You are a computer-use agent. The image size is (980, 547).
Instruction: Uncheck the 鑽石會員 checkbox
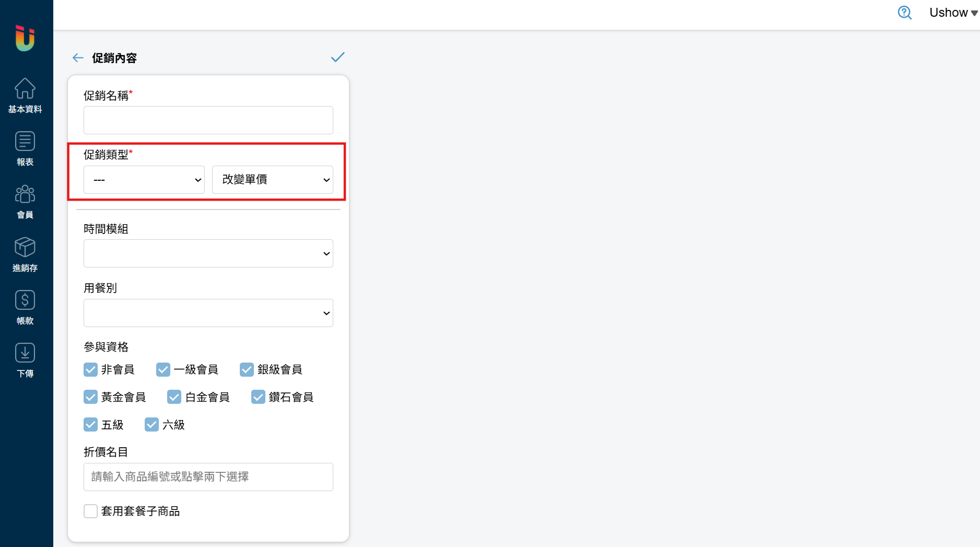click(258, 397)
